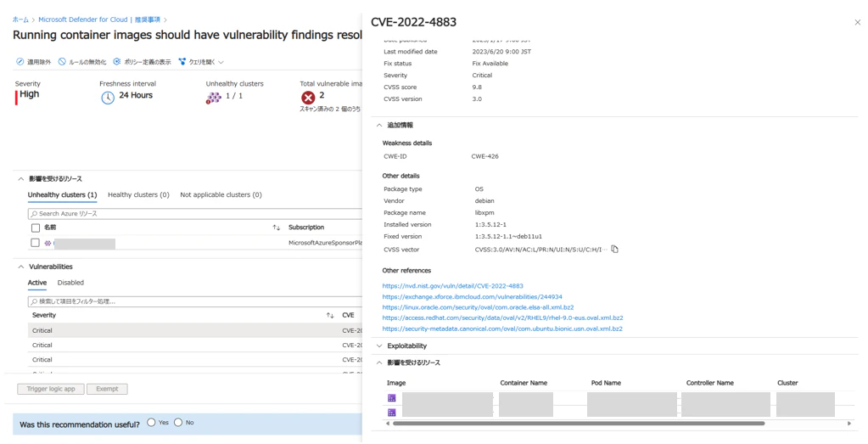Screen dimensions: 868x444
Task: Click the CWE-426 value
Action: 485,157
